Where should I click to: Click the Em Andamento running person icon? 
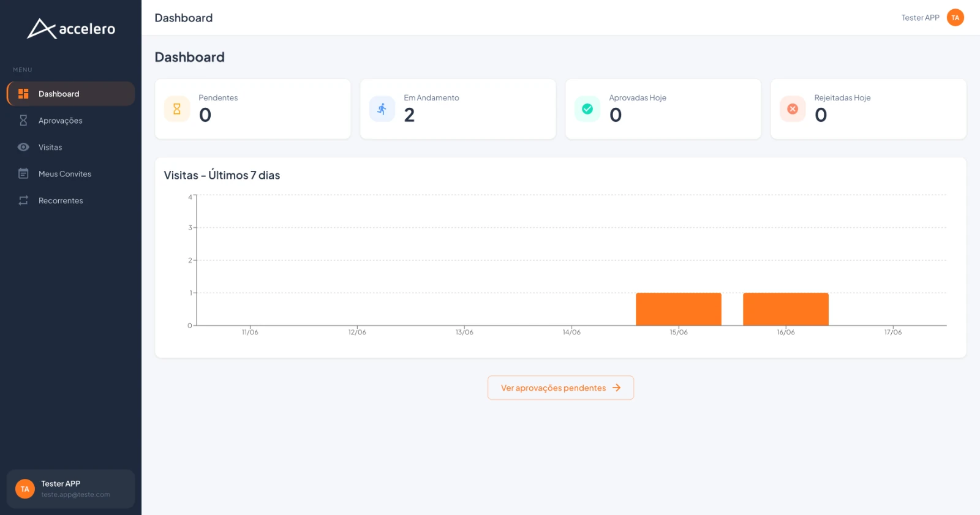click(382, 109)
